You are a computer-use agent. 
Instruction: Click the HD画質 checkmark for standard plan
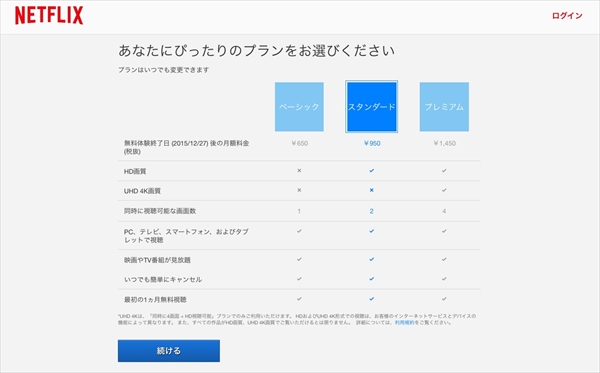click(x=372, y=171)
